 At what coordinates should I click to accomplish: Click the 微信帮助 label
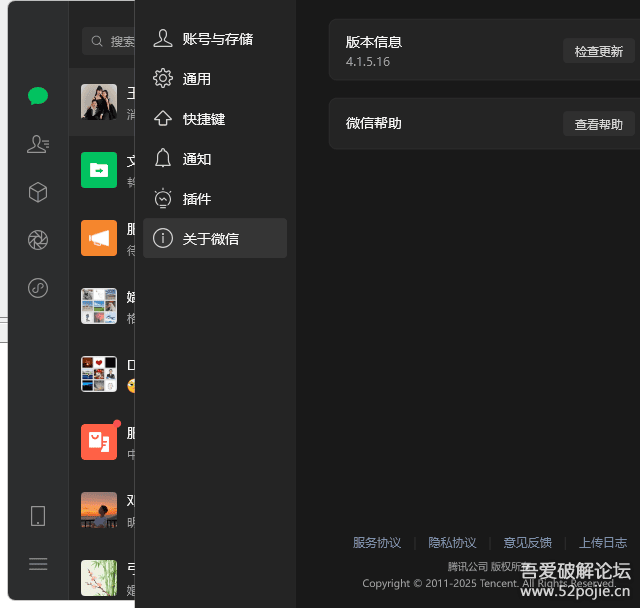373,123
